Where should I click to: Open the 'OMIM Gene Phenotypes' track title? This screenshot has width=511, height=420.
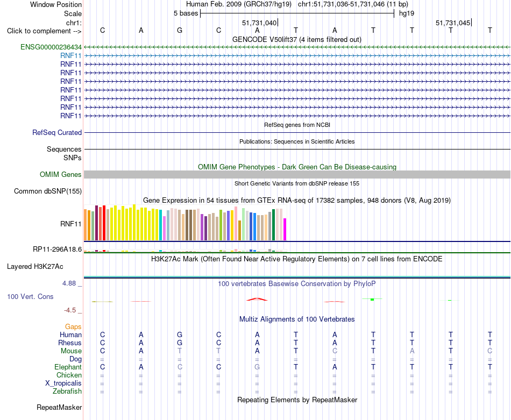[297, 167]
